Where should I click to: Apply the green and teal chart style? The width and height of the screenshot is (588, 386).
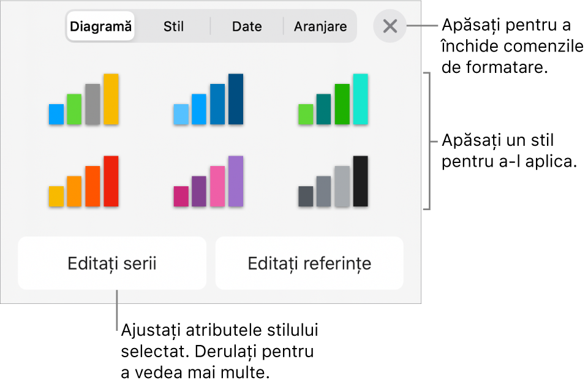coord(333,100)
